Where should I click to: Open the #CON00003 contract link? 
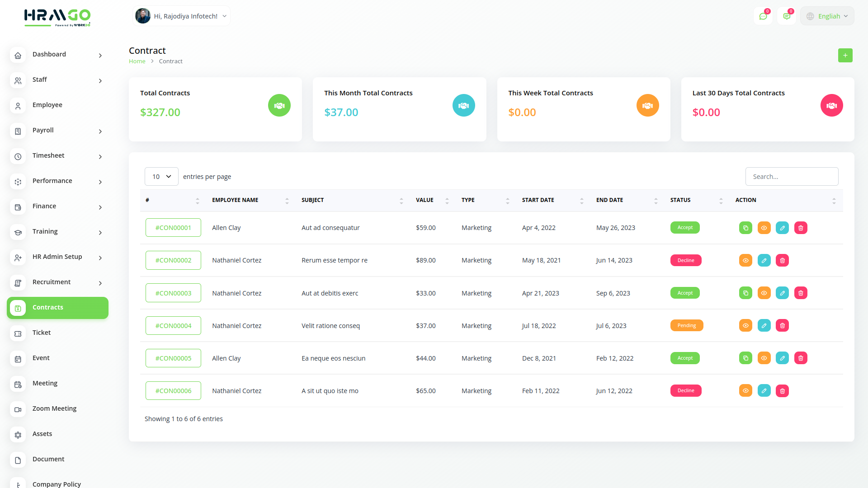click(x=173, y=293)
